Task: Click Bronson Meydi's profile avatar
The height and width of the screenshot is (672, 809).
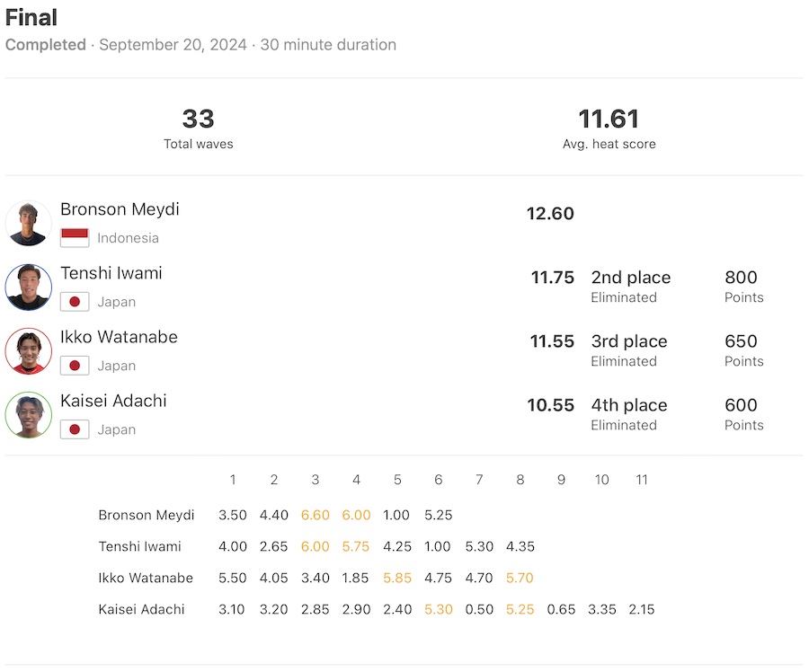Action: click(x=29, y=224)
